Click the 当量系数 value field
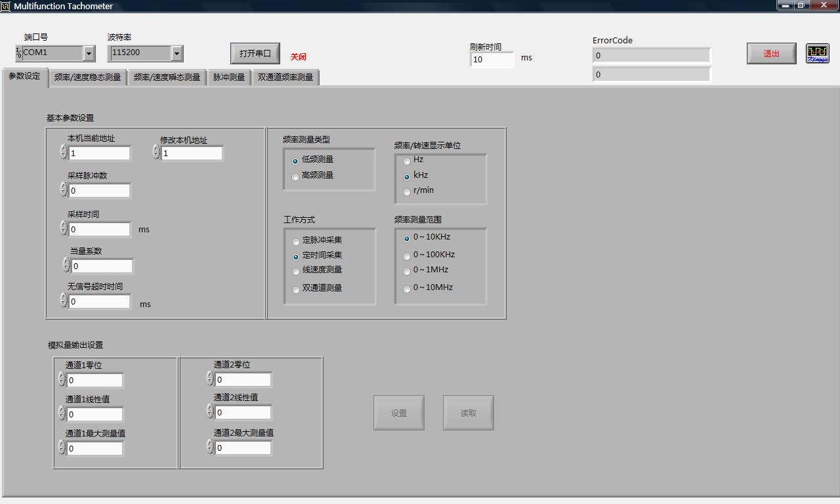The width and height of the screenshot is (840, 504). [x=102, y=266]
